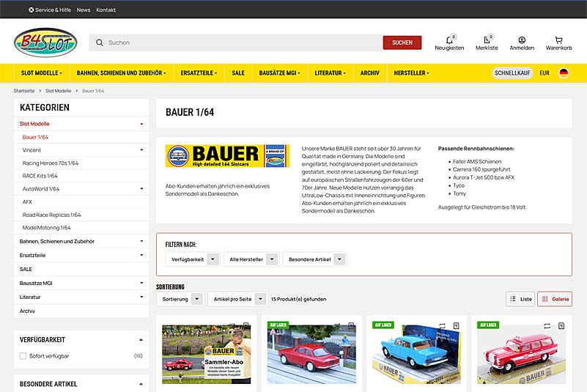Collapse the Besondere Artikel sidebar panel
Image resolution: width=587 pixels, height=392 pixels.
pos(141,384)
